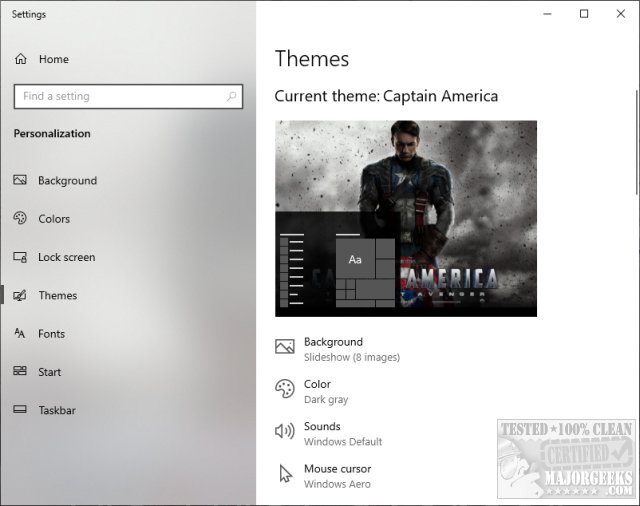Go to Background settings page
Viewport: 640px width, 506px height.
point(67,180)
